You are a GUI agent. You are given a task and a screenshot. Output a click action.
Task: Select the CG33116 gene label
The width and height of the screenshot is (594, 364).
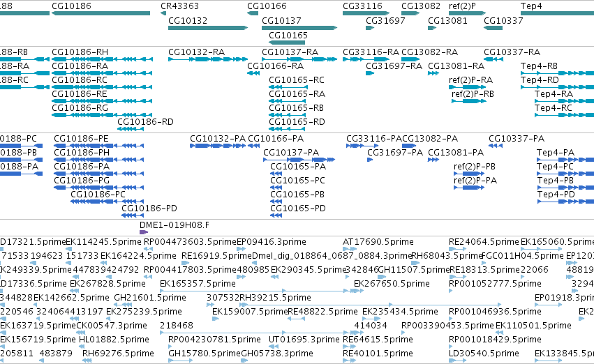[x=362, y=6]
